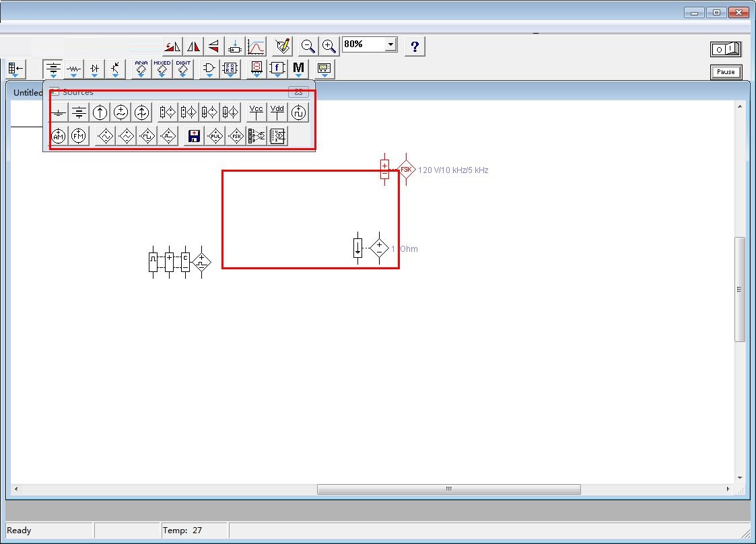The image size is (756, 544).
Task: Click the horizontal scrollbar thumb
Action: pos(448,489)
